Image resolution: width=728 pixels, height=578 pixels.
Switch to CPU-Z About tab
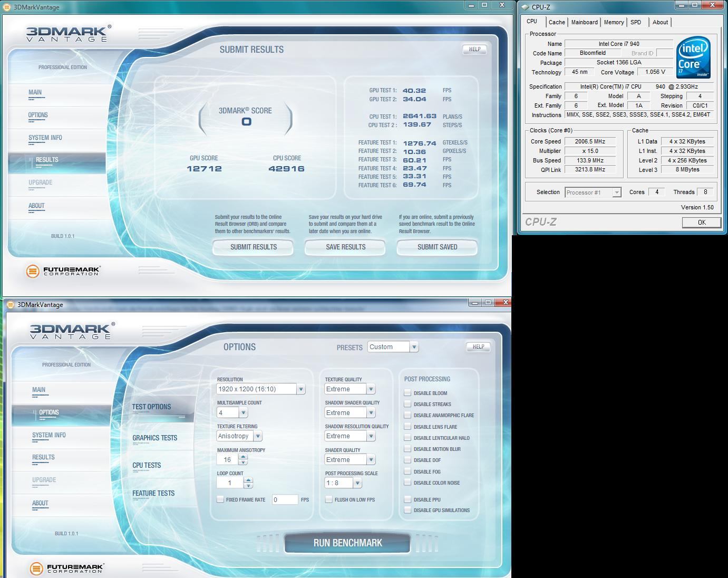coord(660,22)
